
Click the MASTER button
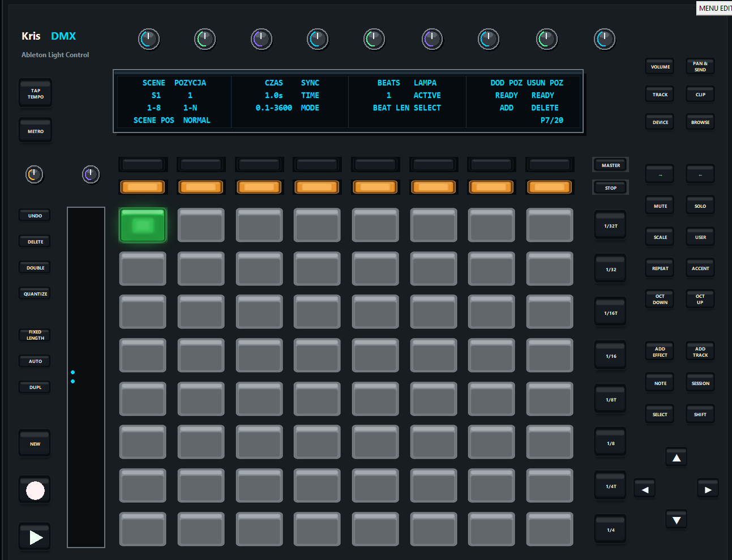[610, 165]
